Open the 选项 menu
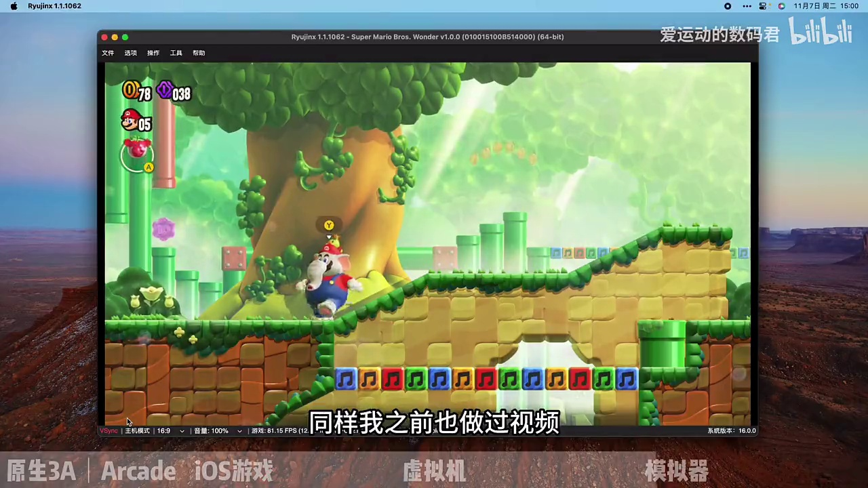Screen dimensions: 868x488 coord(130,53)
